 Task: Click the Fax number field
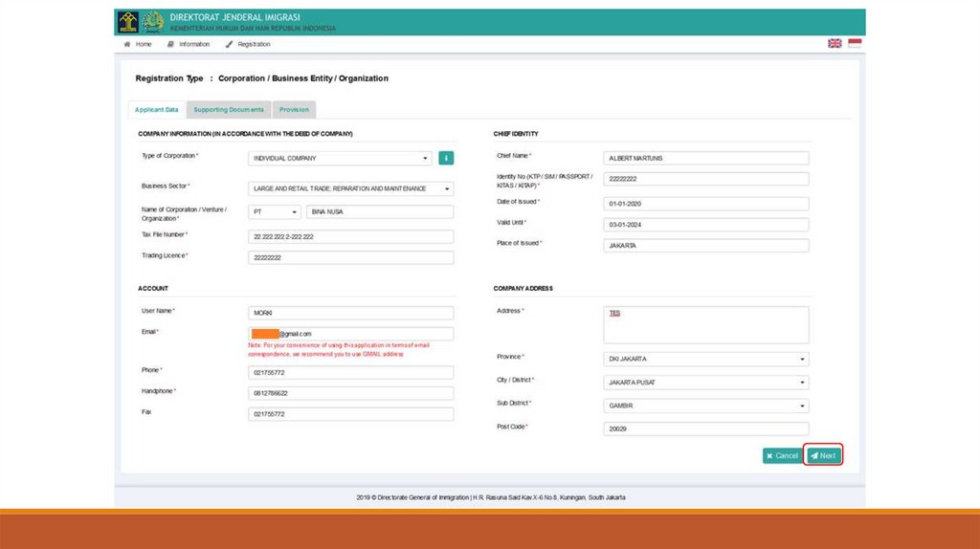click(350, 414)
